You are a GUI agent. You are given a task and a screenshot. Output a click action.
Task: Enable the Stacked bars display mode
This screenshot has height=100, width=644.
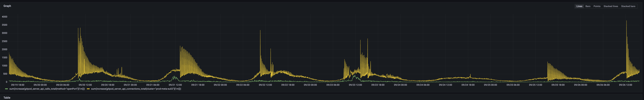(x=628, y=6)
